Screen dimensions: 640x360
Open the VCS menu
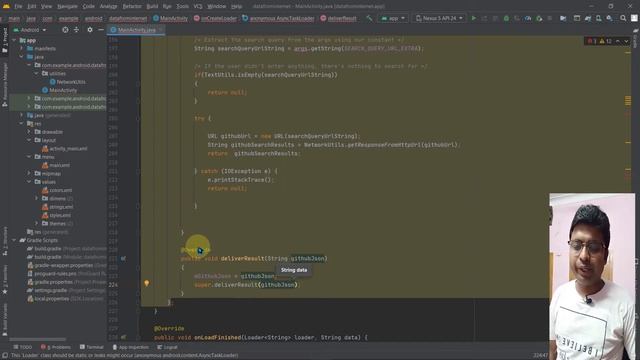198,6
